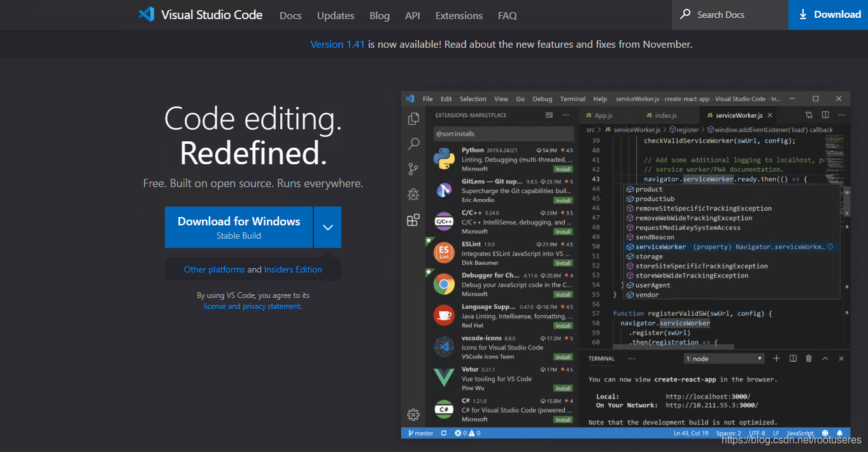
Task: Open Insiders Edition link
Action: pyautogui.click(x=293, y=269)
